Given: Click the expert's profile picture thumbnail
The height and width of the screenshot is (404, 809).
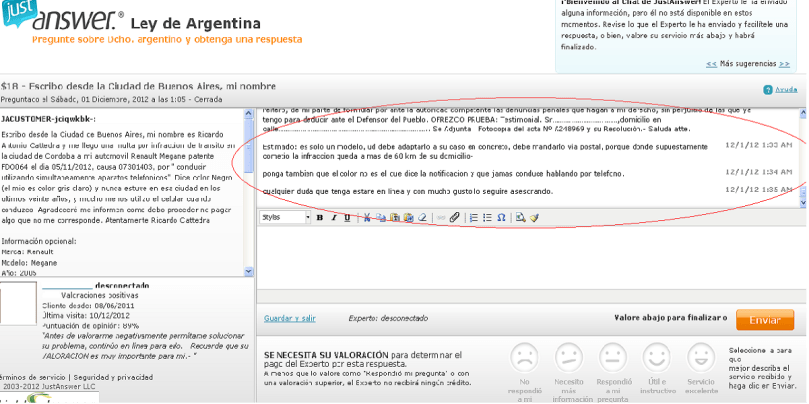Looking at the screenshot, I should tap(19, 305).
